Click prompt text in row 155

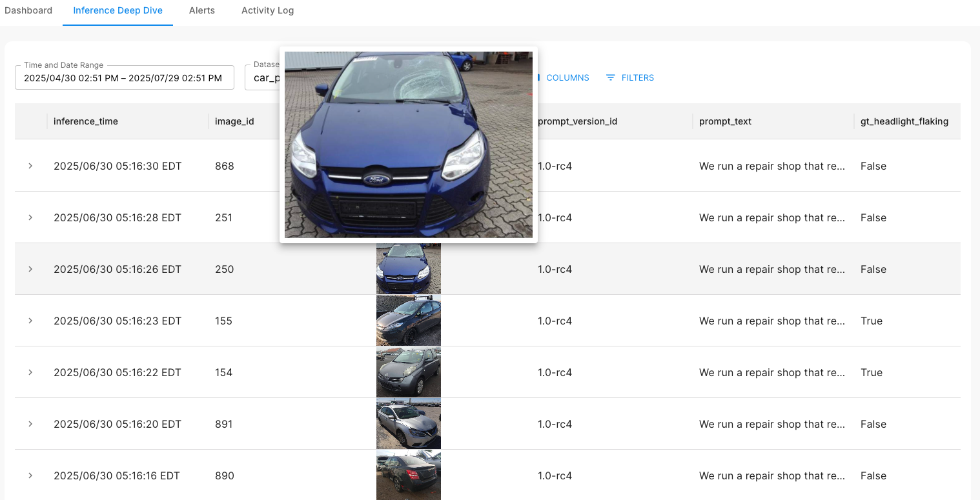coord(772,321)
